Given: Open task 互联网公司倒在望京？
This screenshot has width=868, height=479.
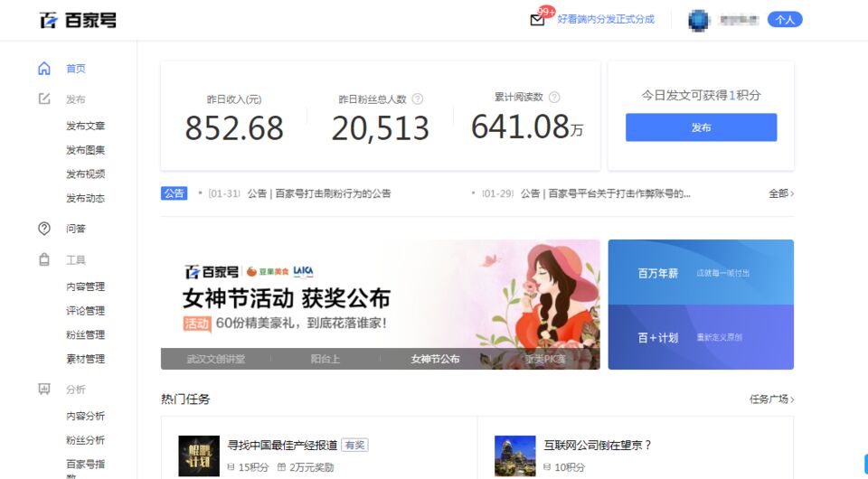Looking at the screenshot, I should coord(598,446).
